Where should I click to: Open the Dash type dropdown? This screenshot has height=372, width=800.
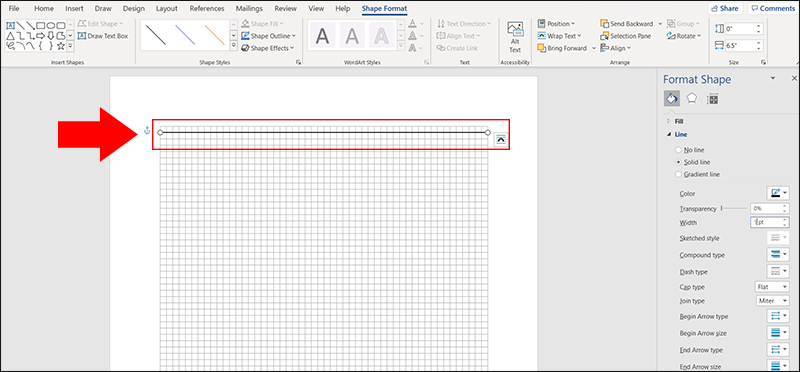[778, 271]
